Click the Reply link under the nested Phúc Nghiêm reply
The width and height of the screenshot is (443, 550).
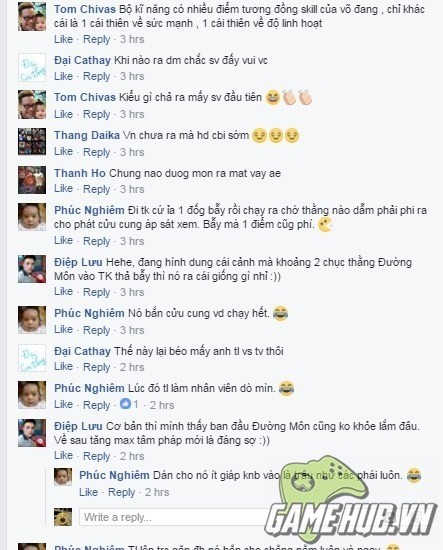pyautogui.click(x=121, y=492)
